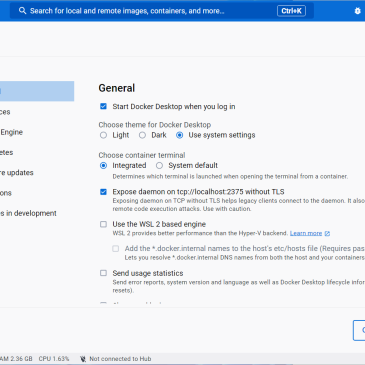The height and width of the screenshot is (365, 365).
Task: Choose Use system settings theme
Action: pyautogui.click(x=179, y=135)
